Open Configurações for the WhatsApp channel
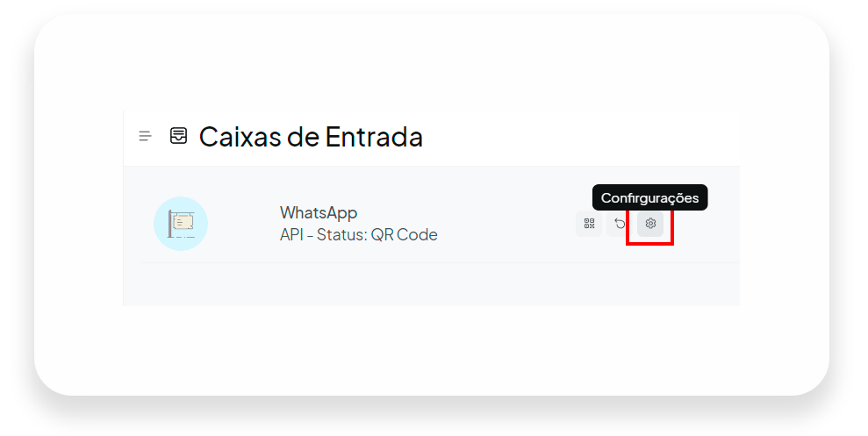The height and width of the screenshot is (436, 868). tap(650, 224)
